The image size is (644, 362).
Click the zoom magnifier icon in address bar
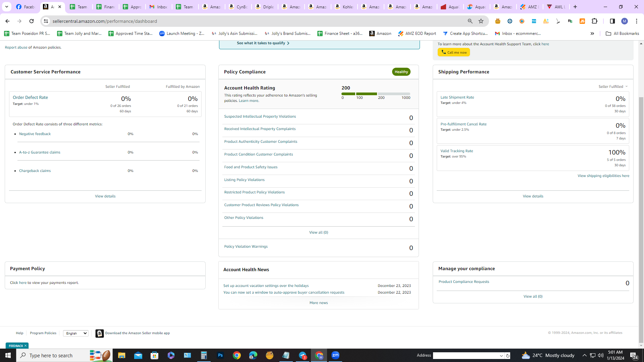[470, 21]
